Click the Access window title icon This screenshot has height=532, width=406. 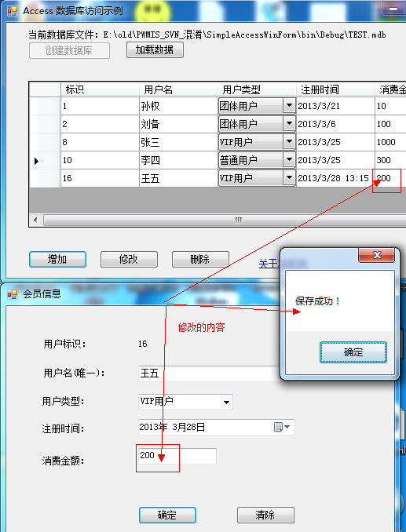pyautogui.click(x=13, y=11)
